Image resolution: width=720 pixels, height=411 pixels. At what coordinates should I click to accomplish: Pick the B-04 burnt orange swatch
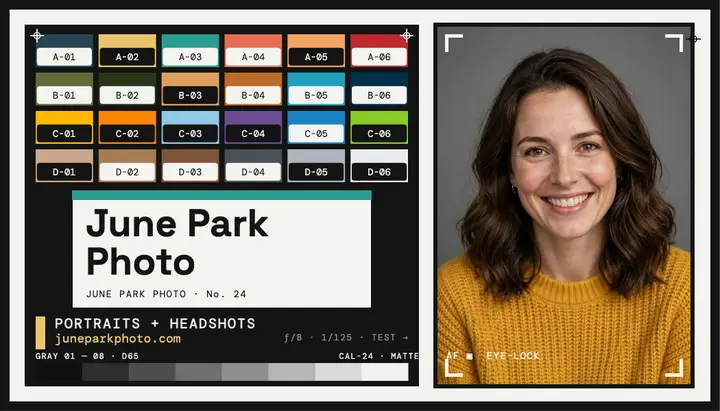pyautogui.click(x=253, y=89)
